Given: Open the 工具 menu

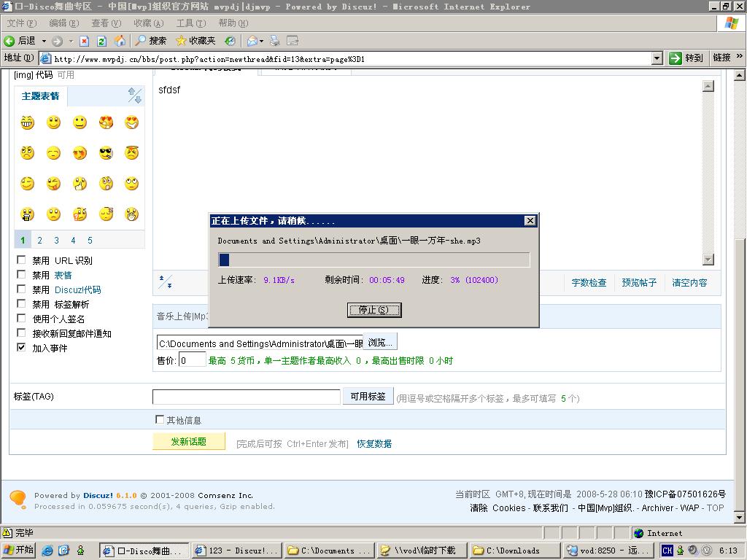Looking at the screenshot, I should click(x=192, y=23).
